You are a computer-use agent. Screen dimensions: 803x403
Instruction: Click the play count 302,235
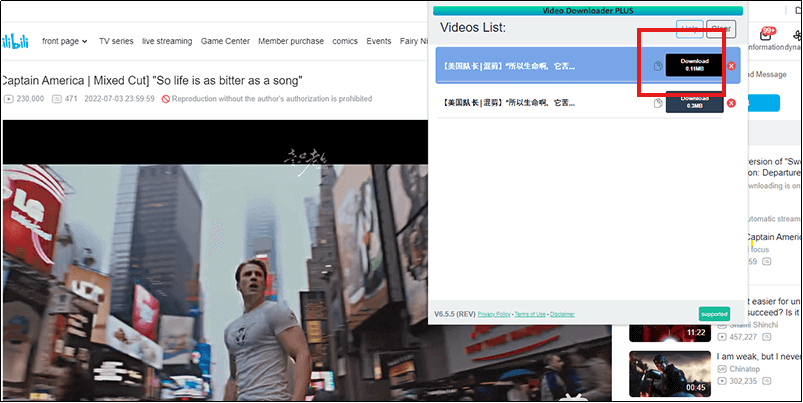[743, 381]
